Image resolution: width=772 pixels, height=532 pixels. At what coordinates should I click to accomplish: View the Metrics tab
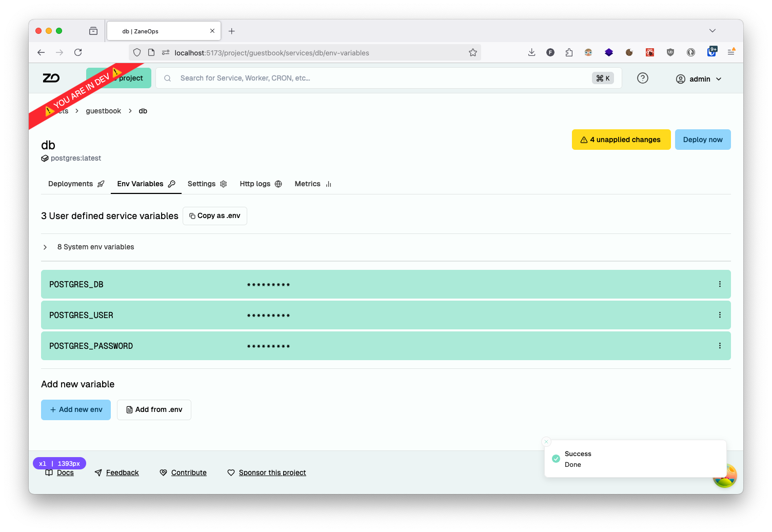click(313, 184)
